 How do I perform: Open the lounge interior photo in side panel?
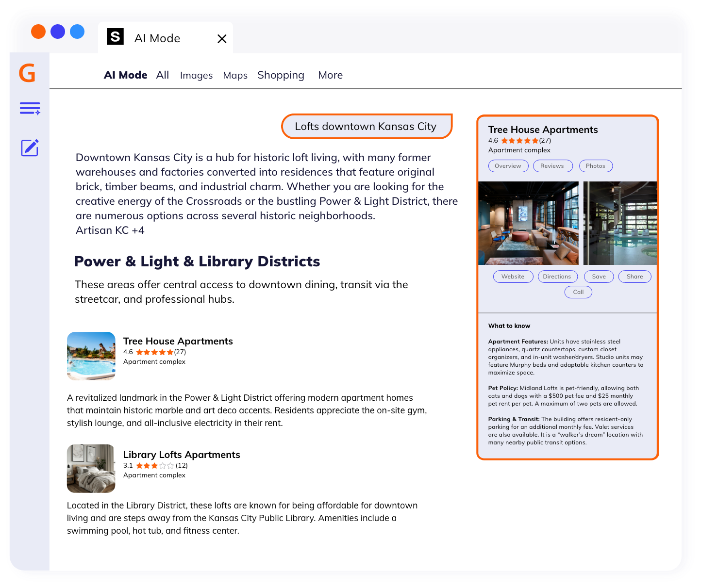coord(529,223)
